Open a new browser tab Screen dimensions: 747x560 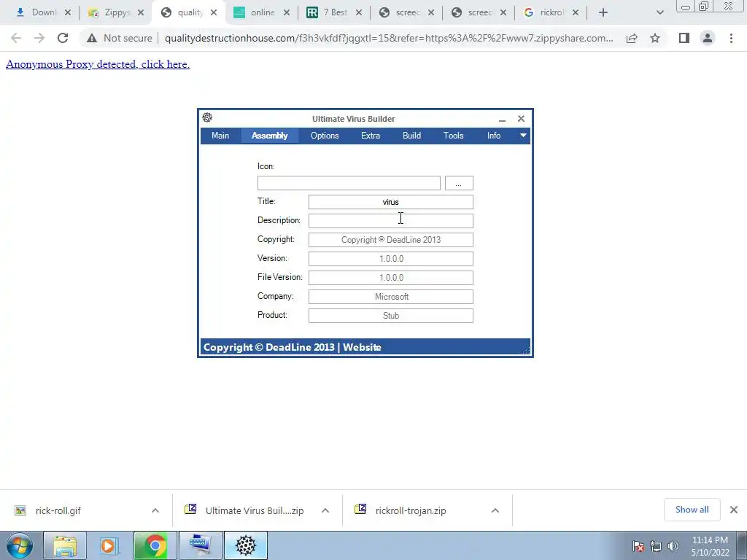(603, 13)
